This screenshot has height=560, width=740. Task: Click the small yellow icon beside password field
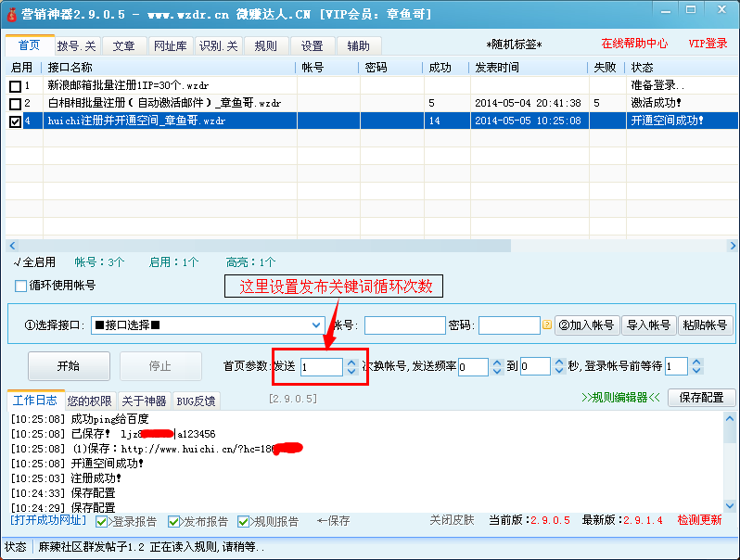pyautogui.click(x=547, y=325)
